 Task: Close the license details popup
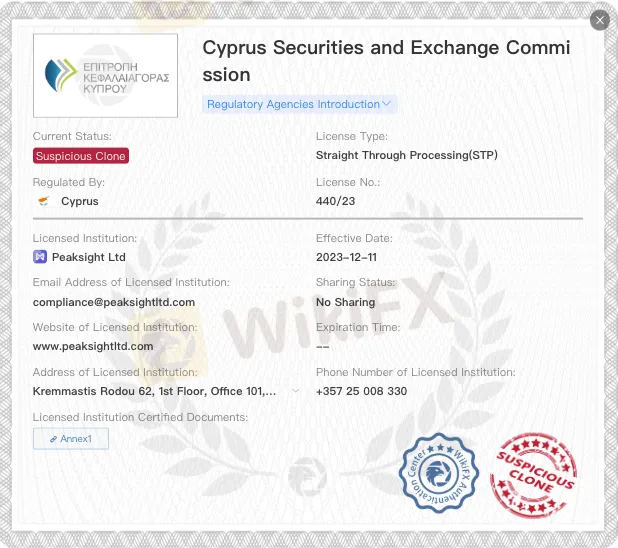pos(599,20)
